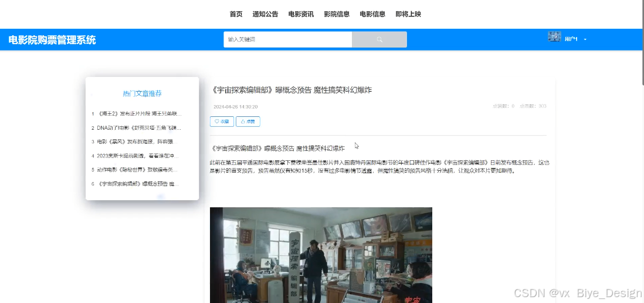Open the 首页 menu item
The width and height of the screenshot is (644, 303).
coord(236,14)
